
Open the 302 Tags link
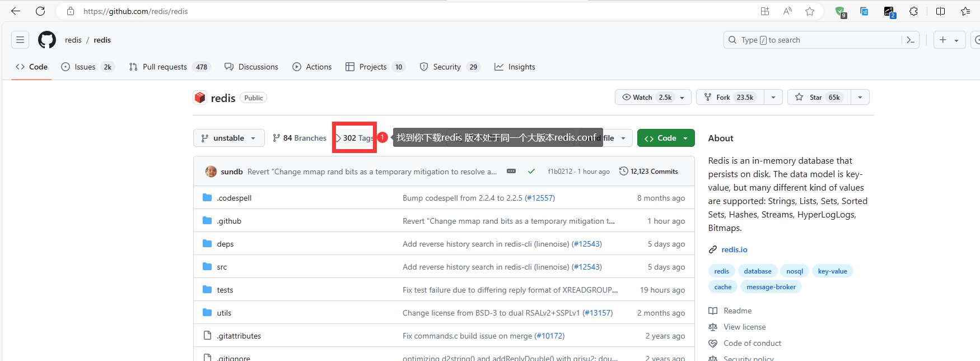[x=354, y=138]
